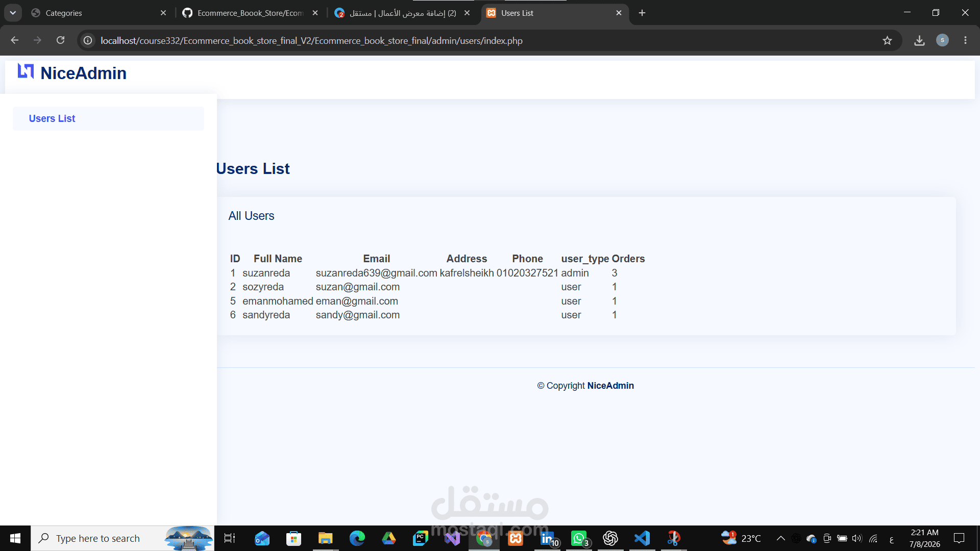The width and height of the screenshot is (980, 551).
Task: Open Outlook from the taskbar
Action: pos(262,538)
